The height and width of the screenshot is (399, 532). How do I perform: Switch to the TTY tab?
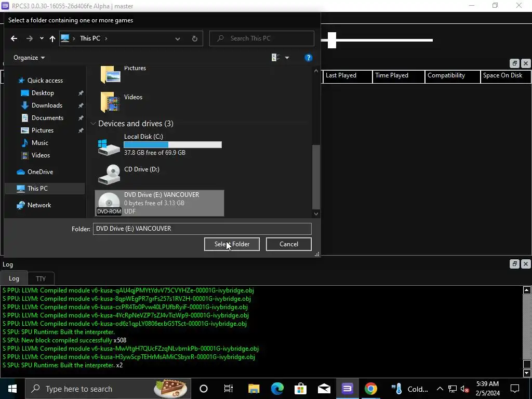click(41, 279)
